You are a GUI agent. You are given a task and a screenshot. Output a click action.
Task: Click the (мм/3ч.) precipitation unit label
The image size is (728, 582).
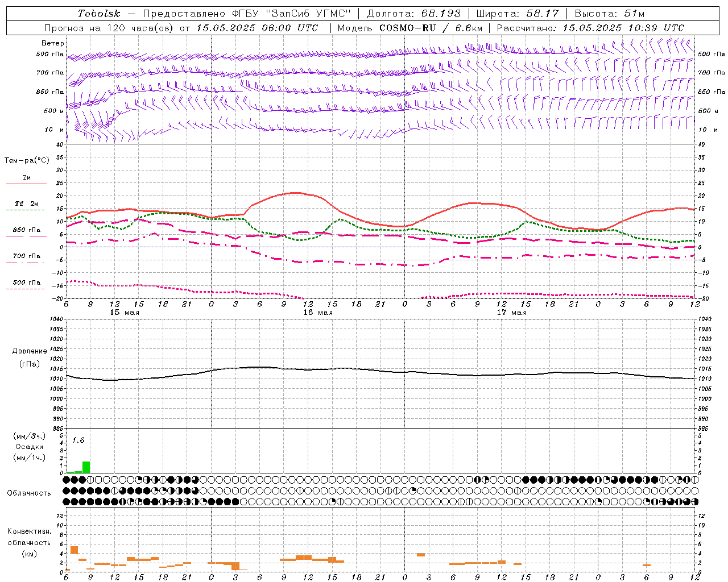pyautogui.click(x=30, y=436)
